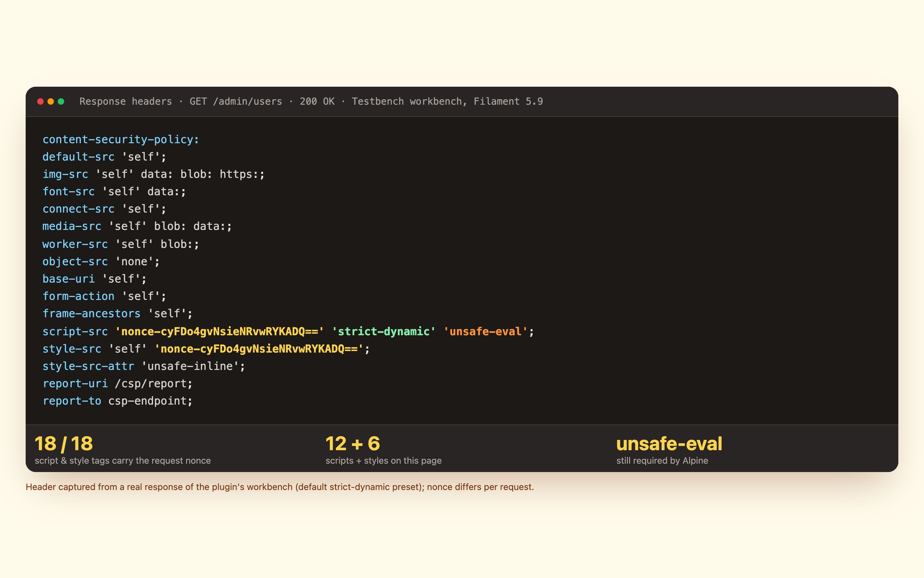Click 'scripts + styles on this page' caption
Screen dimensions: 924x578
(383, 461)
